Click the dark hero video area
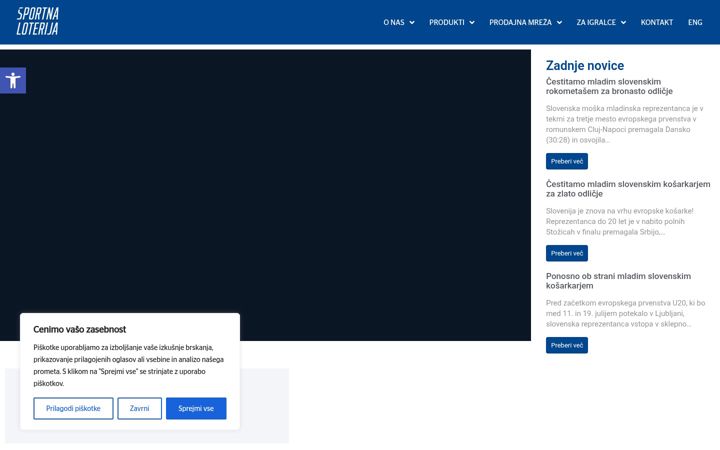 265,195
